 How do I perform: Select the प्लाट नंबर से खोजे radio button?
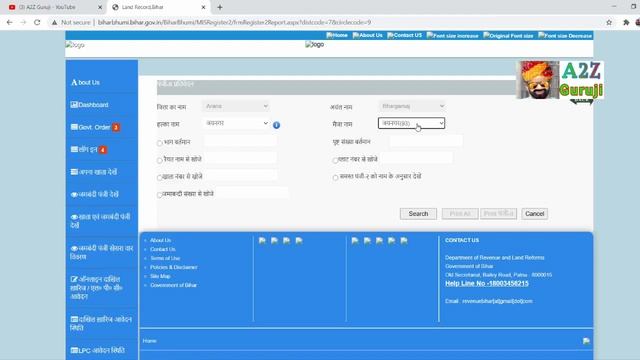335,160
